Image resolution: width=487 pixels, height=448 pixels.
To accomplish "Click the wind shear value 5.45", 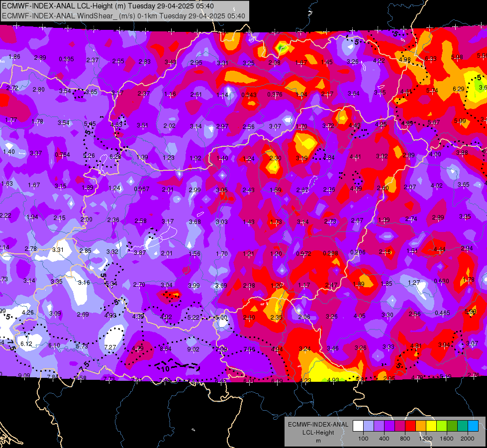I will (90, 124).
